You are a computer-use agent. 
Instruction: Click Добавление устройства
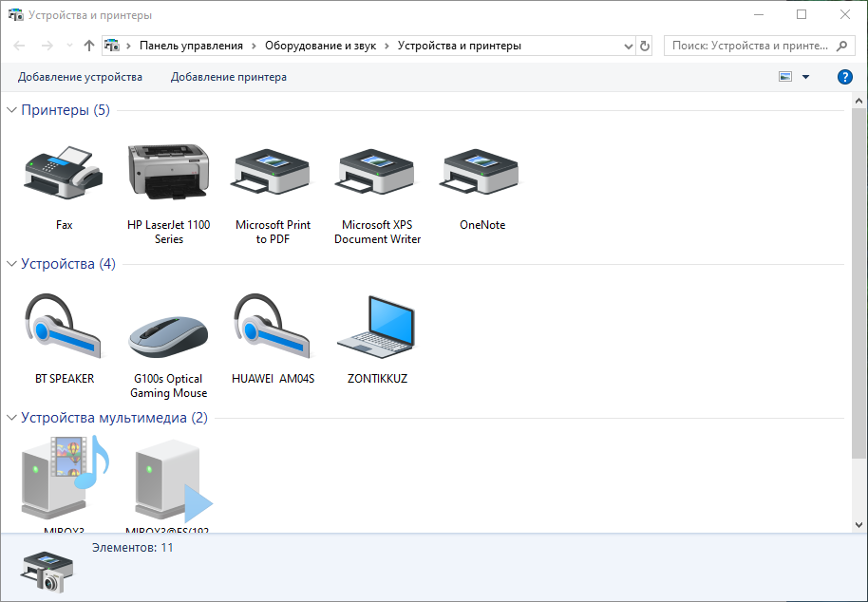80,77
